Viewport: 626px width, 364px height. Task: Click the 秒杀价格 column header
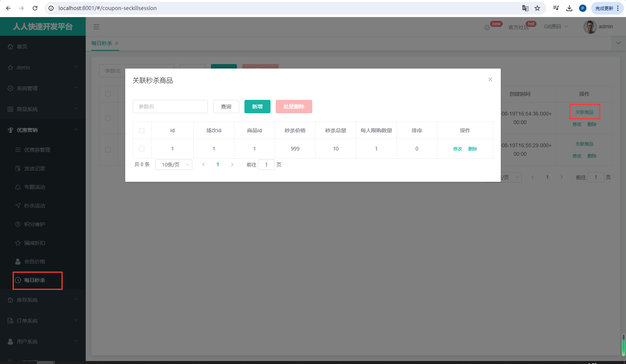tap(295, 131)
